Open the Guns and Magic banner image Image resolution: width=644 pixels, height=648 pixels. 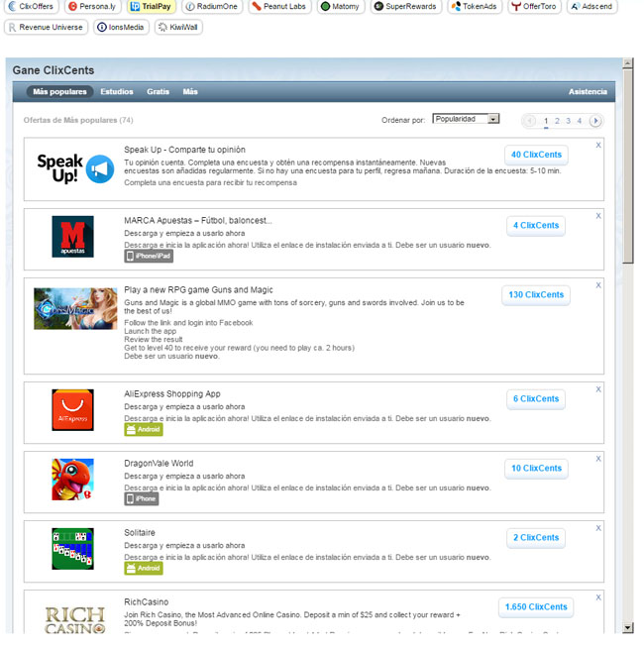click(x=75, y=309)
